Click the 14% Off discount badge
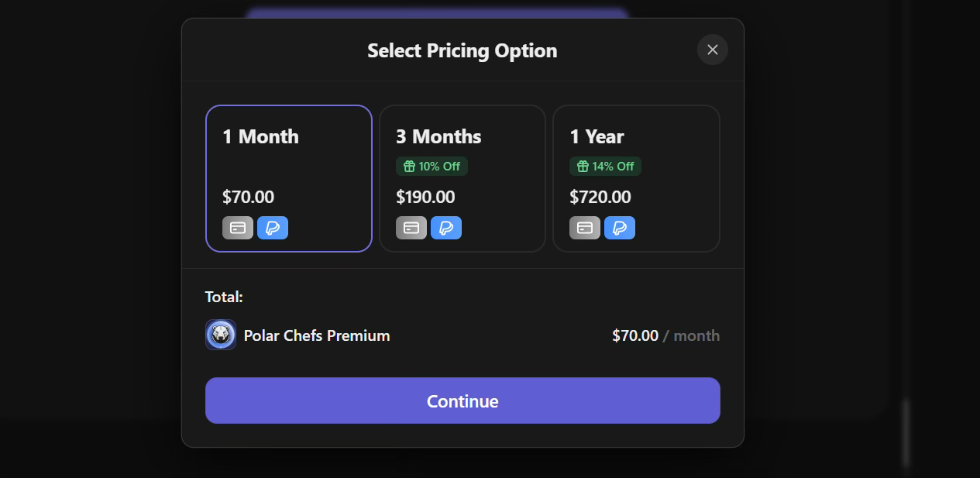The image size is (980, 478). tap(605, 166)
